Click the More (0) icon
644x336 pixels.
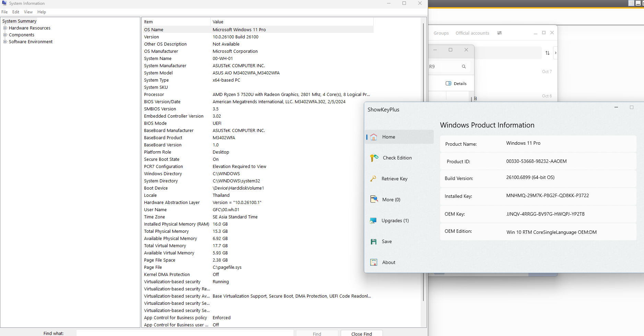[374, 200]
